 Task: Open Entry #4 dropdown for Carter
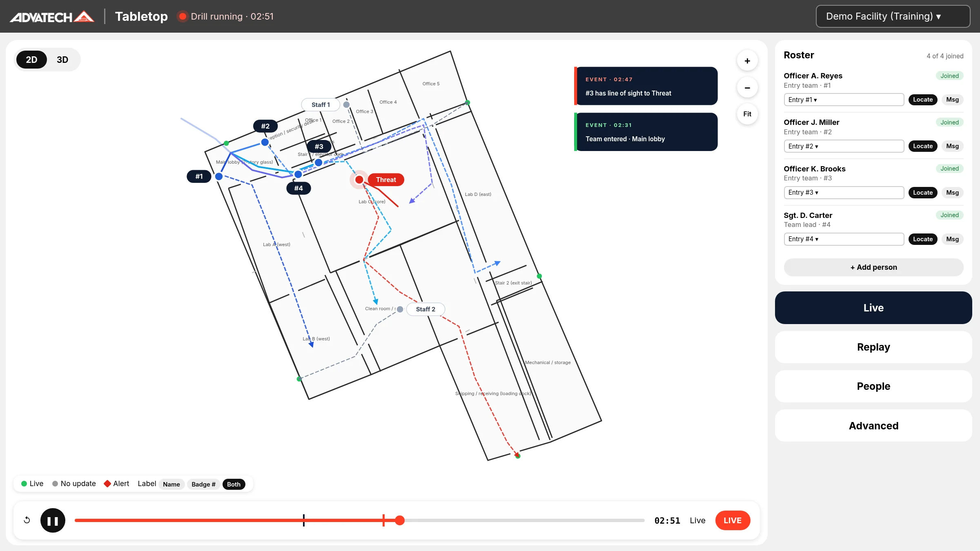[x=844, y=239]
